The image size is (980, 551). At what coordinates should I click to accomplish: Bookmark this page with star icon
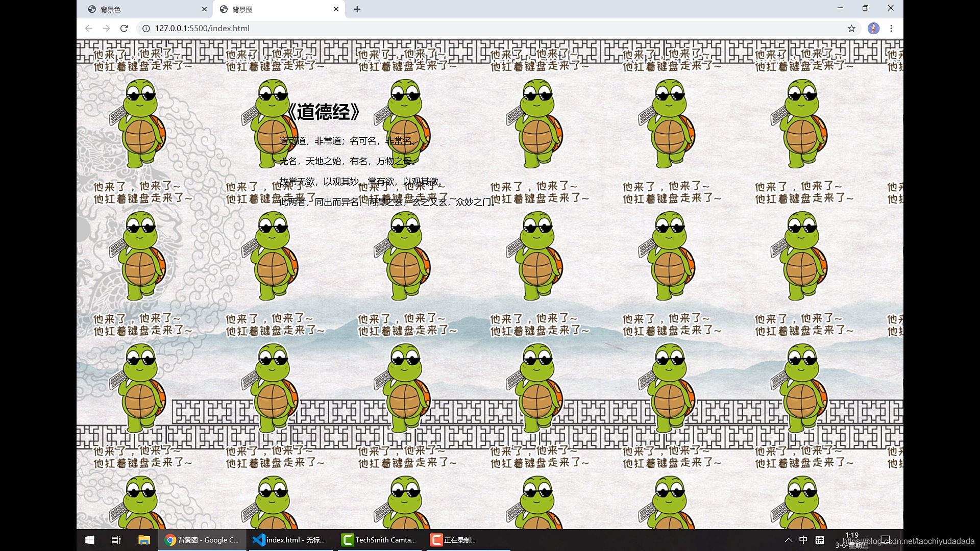(x=851, y=29)
